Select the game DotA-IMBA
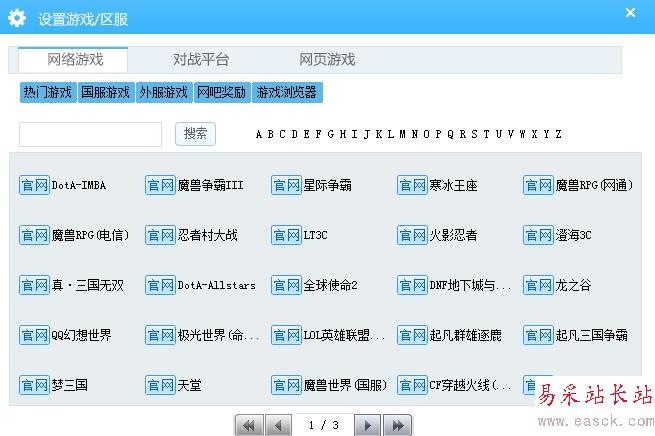 point(79,185)
